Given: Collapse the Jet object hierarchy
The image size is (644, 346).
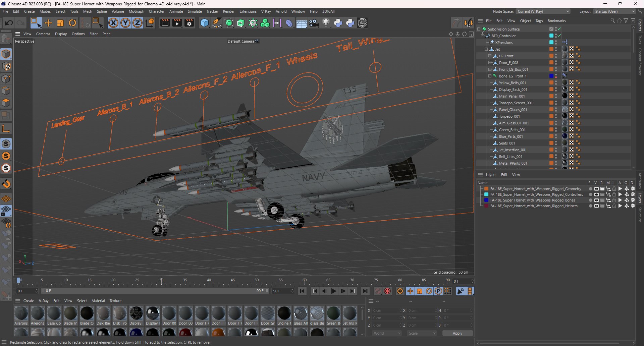Looking at the screenshot, I should point(486,49).
